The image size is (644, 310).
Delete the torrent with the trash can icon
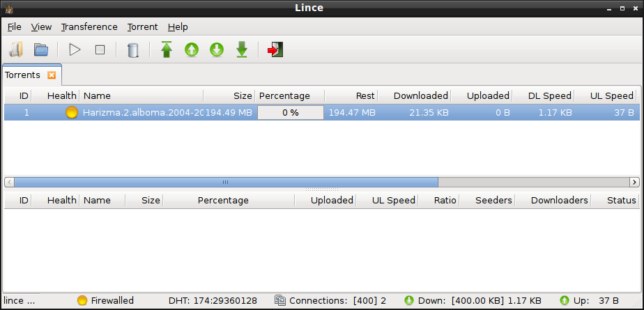point(133,50)
